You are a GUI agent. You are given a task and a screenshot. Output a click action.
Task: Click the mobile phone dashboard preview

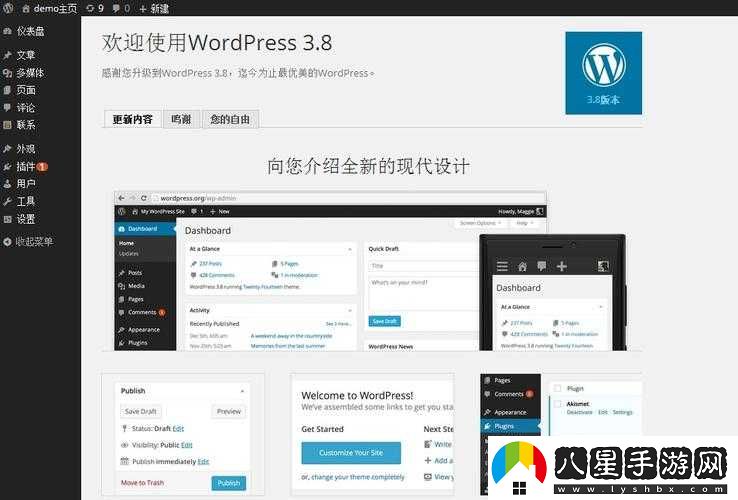point(553,292)
